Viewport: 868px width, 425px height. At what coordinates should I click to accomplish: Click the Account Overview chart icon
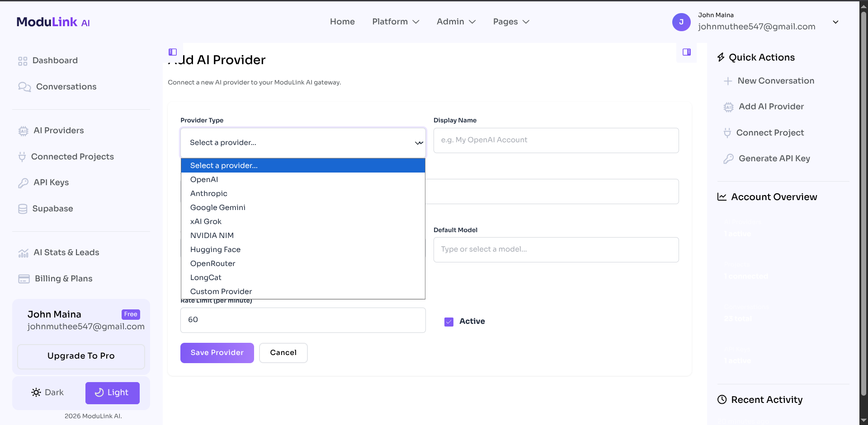tap(722, 197)
